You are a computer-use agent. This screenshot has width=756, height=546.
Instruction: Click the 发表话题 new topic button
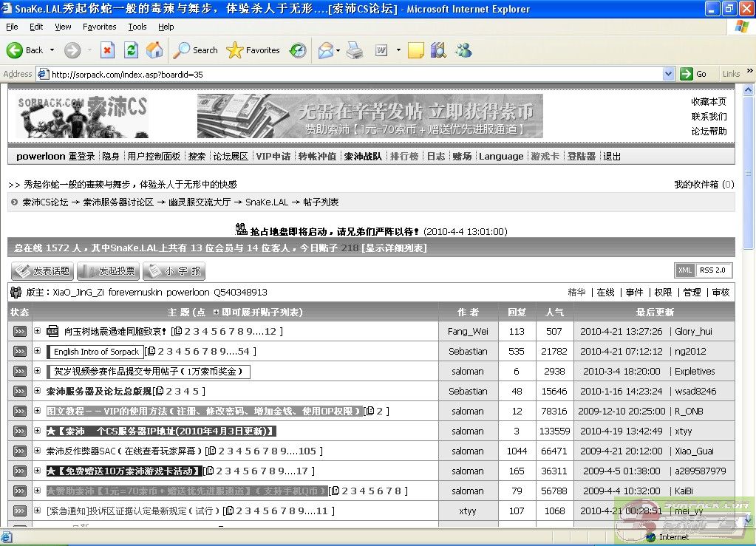pyautogui.click(x=42, y=271)
